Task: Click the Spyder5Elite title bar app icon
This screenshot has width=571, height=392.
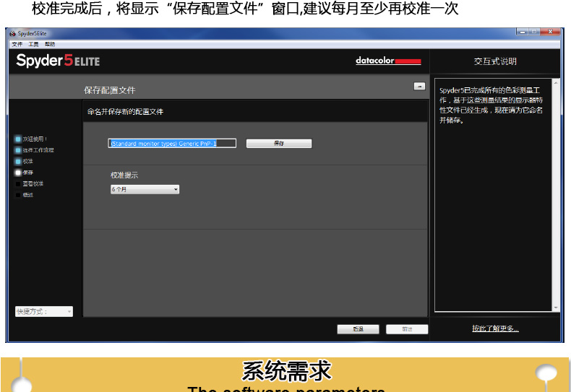Action: pyautogui.click(x=13, y=33)
